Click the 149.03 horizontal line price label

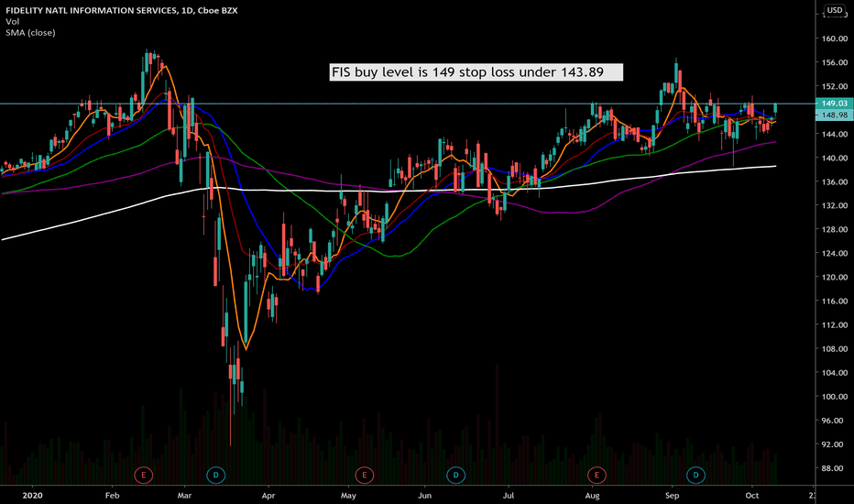pos(835,103)
